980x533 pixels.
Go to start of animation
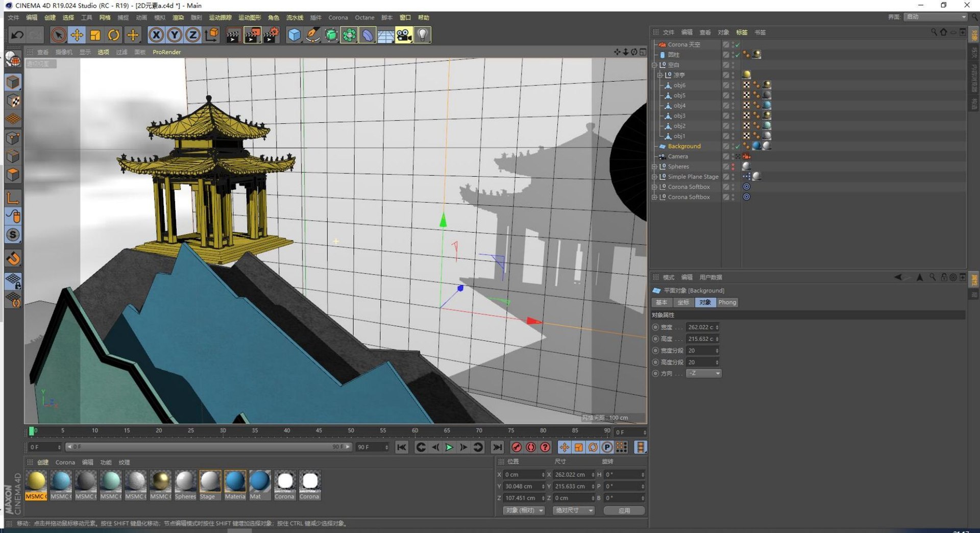[402, 447]
